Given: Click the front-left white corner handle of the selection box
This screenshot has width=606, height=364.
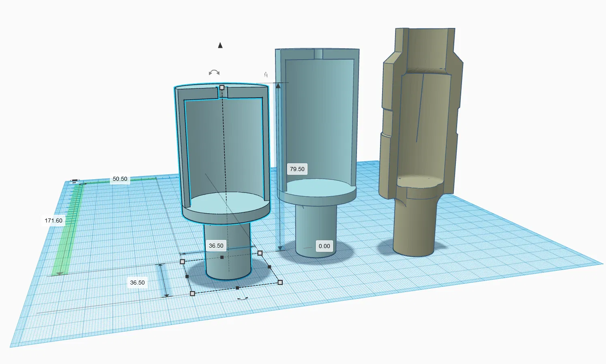Looking at the screenshot, I should 193,293.
